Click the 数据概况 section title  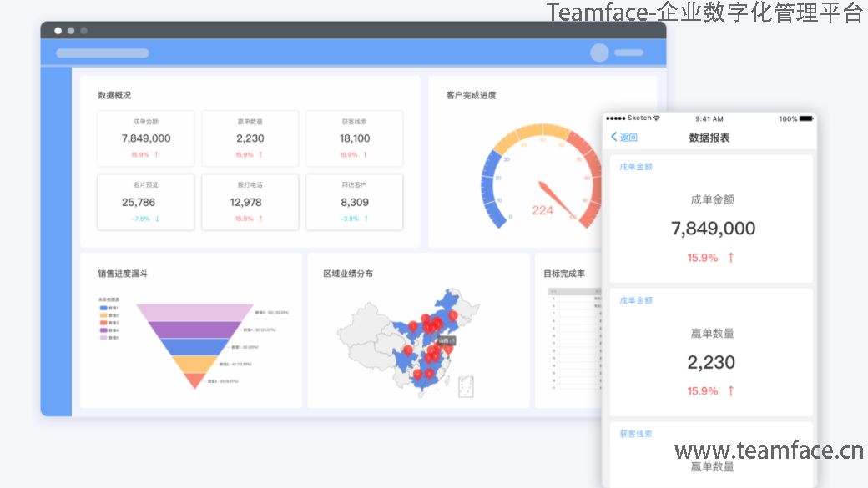[114, 95]
